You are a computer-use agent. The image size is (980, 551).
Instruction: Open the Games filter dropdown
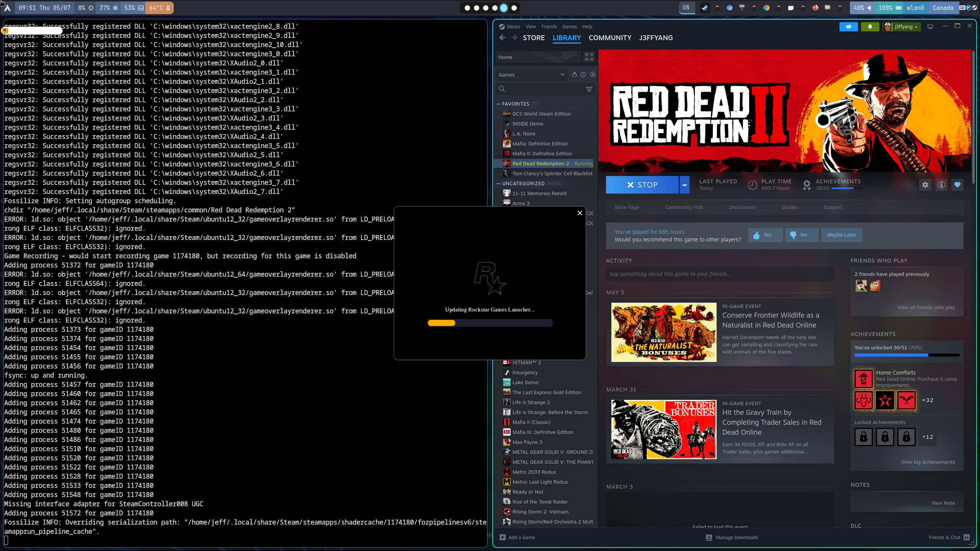coord(531,75)
